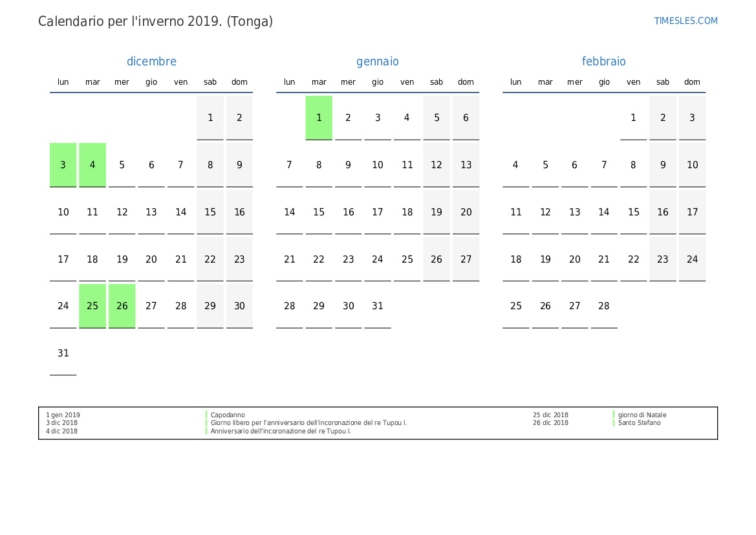Click the '1 gen 2019' legend date
The image size is (756, 535).
[x=63, y=415]
